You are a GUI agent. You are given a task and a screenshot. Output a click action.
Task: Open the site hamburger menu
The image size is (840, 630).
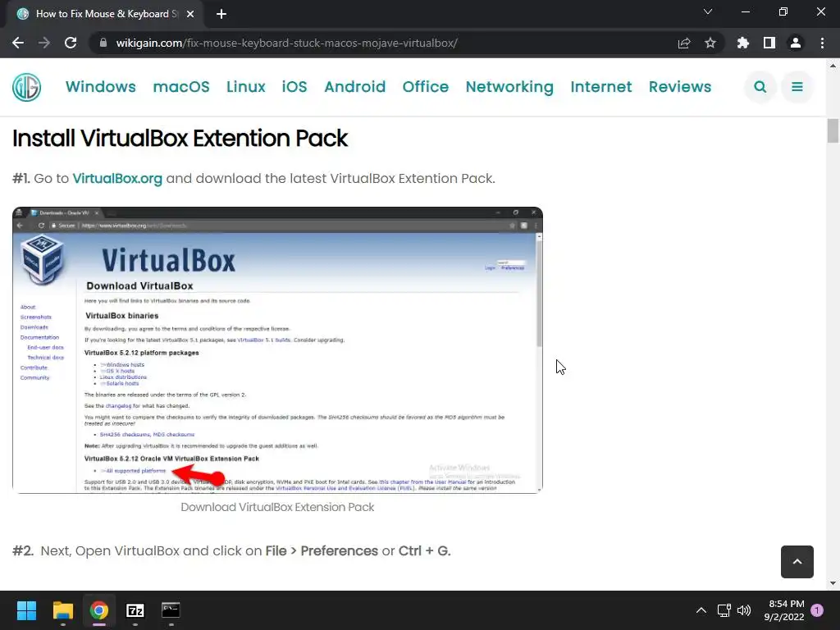coord(797,87)
